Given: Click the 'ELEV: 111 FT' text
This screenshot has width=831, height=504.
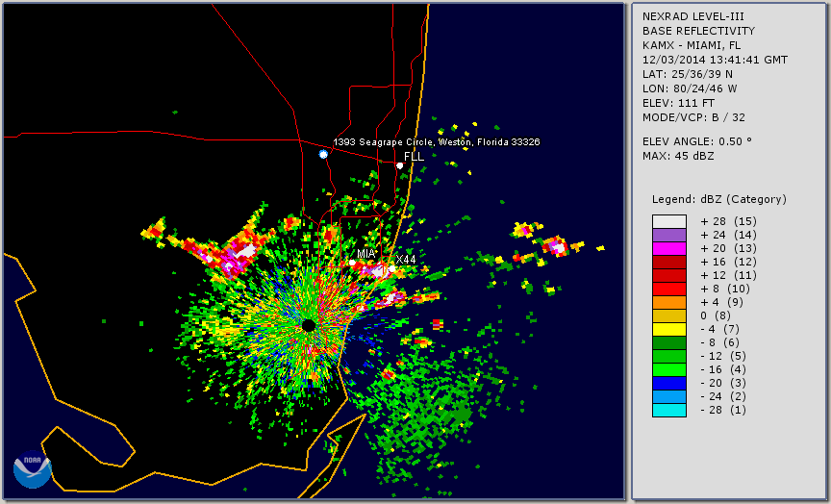Looking at the screenshot, I should tap(678, 103).
